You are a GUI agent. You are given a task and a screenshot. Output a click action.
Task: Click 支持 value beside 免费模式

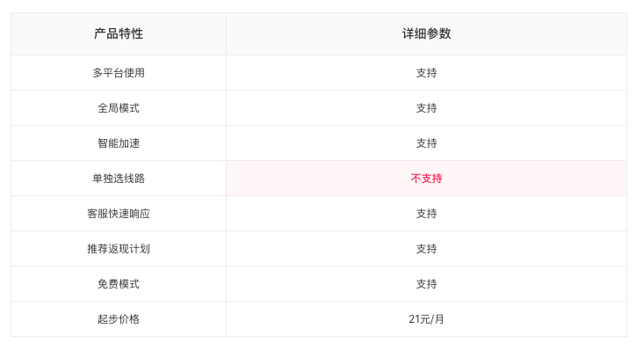coord(426,284)
